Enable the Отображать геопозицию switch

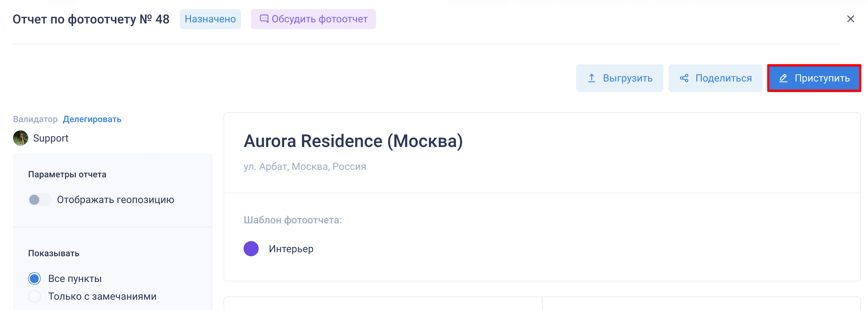pyautogui.click(x=40, y=200)
